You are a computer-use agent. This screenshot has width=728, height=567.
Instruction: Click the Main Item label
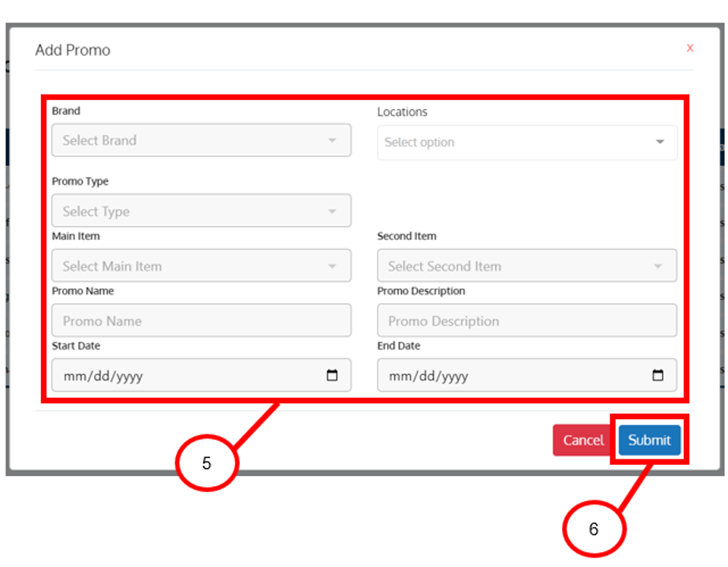(x=76, y=237)
